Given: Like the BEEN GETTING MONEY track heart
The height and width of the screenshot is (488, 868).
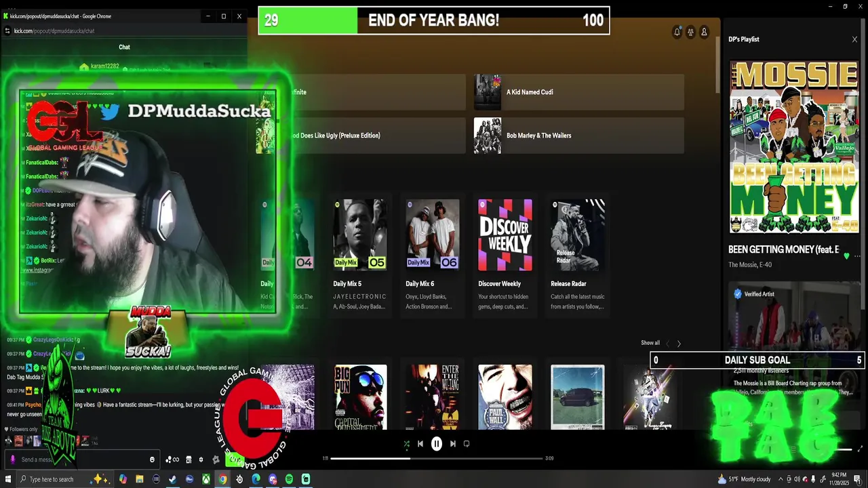Looking at the screenshot, I should pos(846,256).
